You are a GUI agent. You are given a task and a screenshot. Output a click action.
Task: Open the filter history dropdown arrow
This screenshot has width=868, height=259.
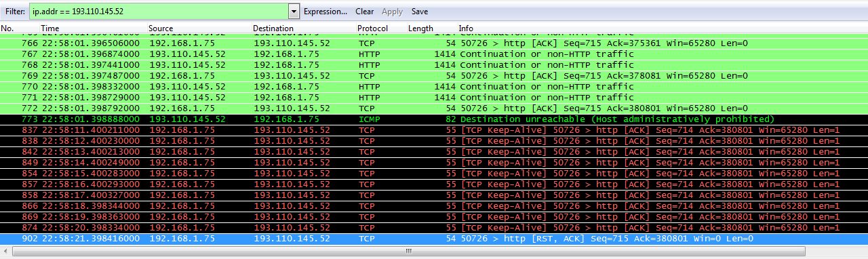point(294,12)
